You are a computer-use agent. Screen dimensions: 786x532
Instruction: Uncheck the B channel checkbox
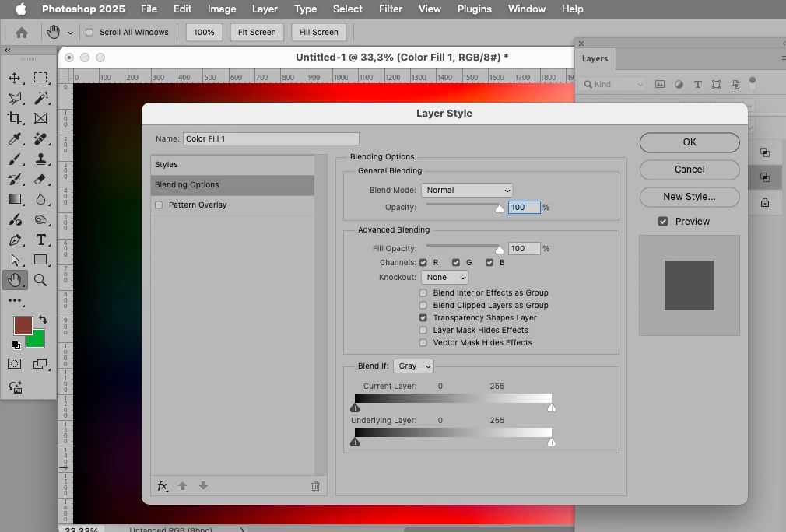[489, 262]
